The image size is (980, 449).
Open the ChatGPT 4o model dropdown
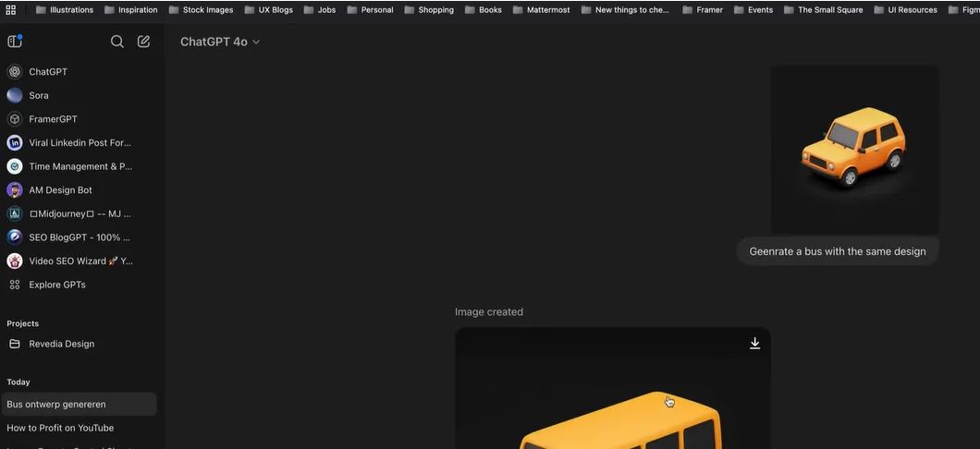(x=220, y=42)
